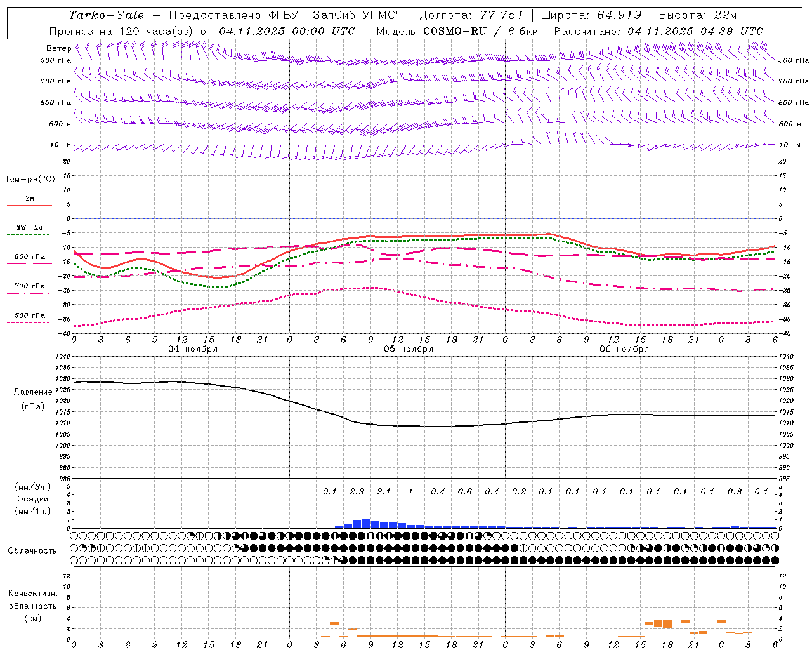Click the '(гПа)' unit under Давление
Image resolution: width=812 pixels, height=650 pixels.
33,407
